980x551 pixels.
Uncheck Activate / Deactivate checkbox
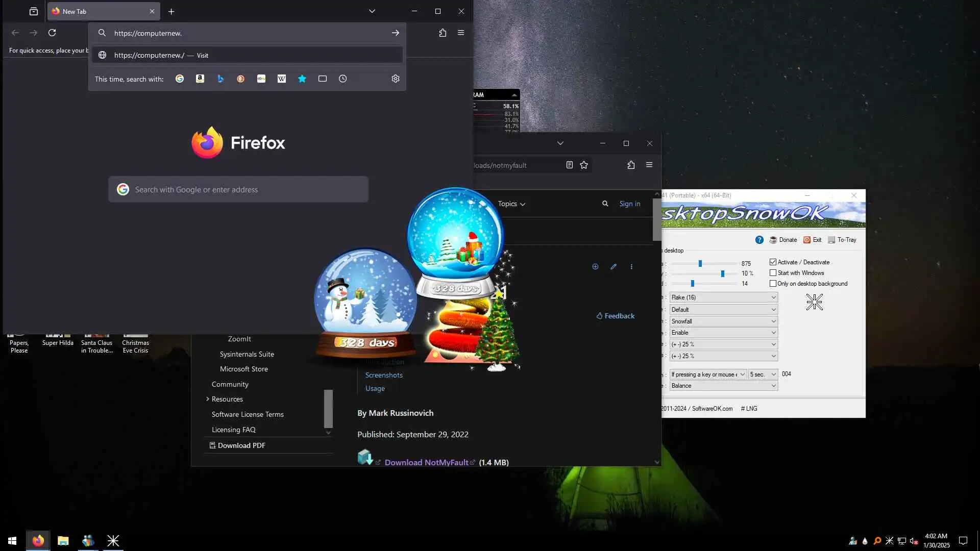[773, 262]
